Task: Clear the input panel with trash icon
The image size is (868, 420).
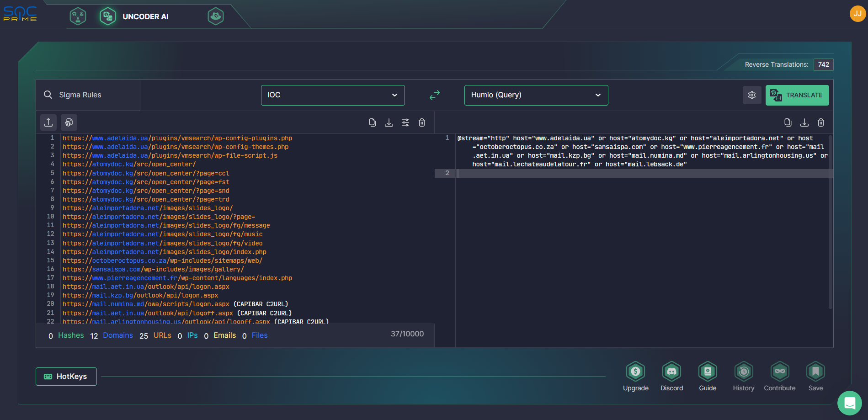Action: [x=422, y=122]
